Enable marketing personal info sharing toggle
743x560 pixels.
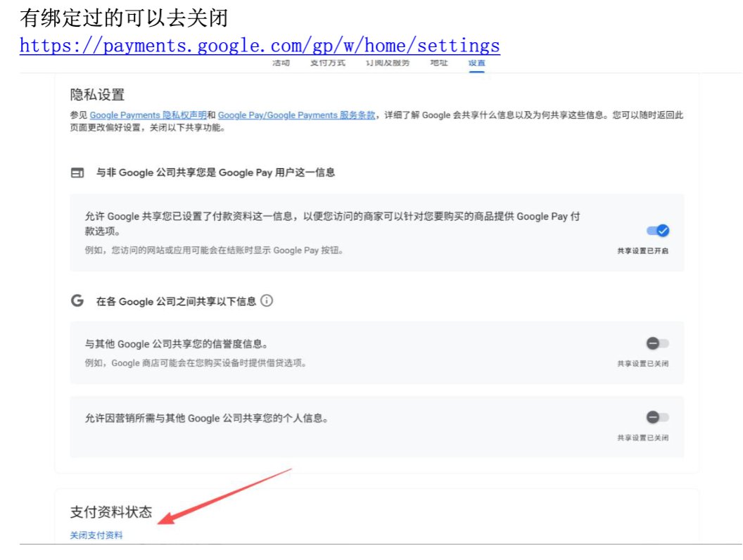click(x=658, y=417)
